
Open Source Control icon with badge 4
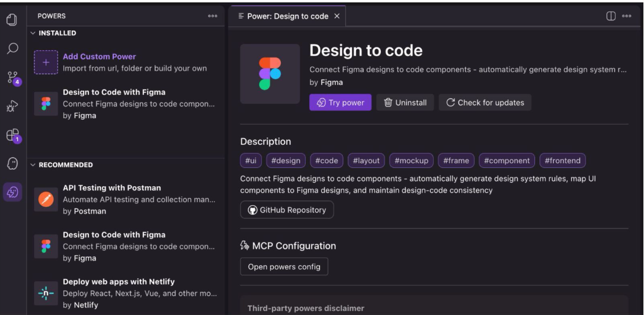tap(13, 77)
